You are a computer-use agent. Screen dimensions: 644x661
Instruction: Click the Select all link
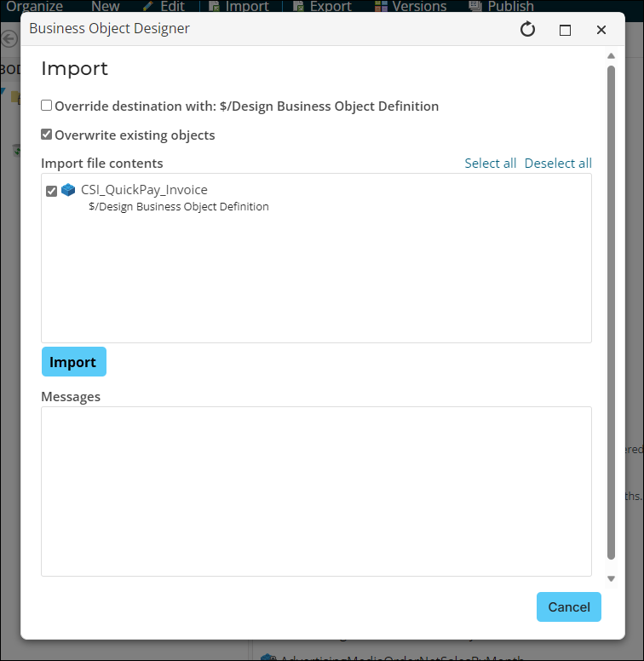pos(490,164)
